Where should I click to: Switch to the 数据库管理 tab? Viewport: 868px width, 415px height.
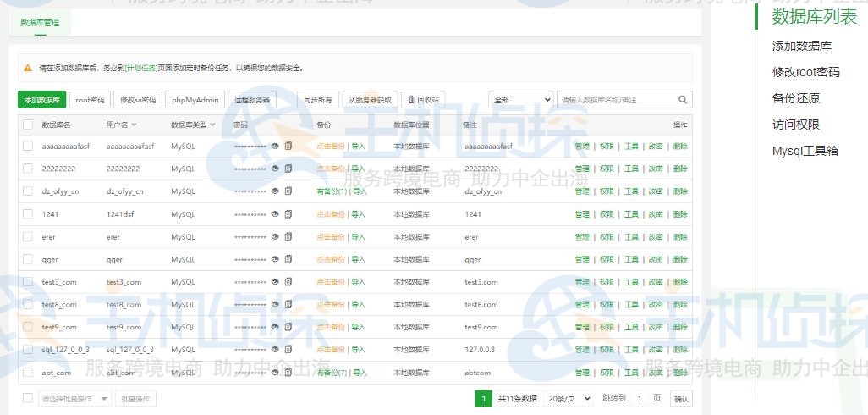(x=40, y=23)
